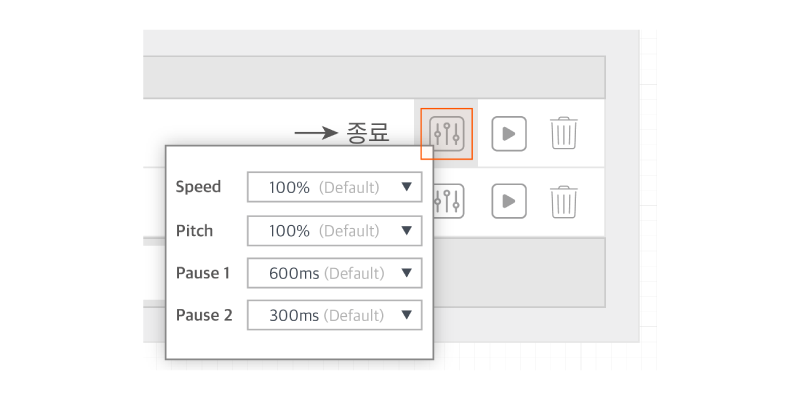Click the highlighted voice settings sliders icon

click(x=446, y=133)
